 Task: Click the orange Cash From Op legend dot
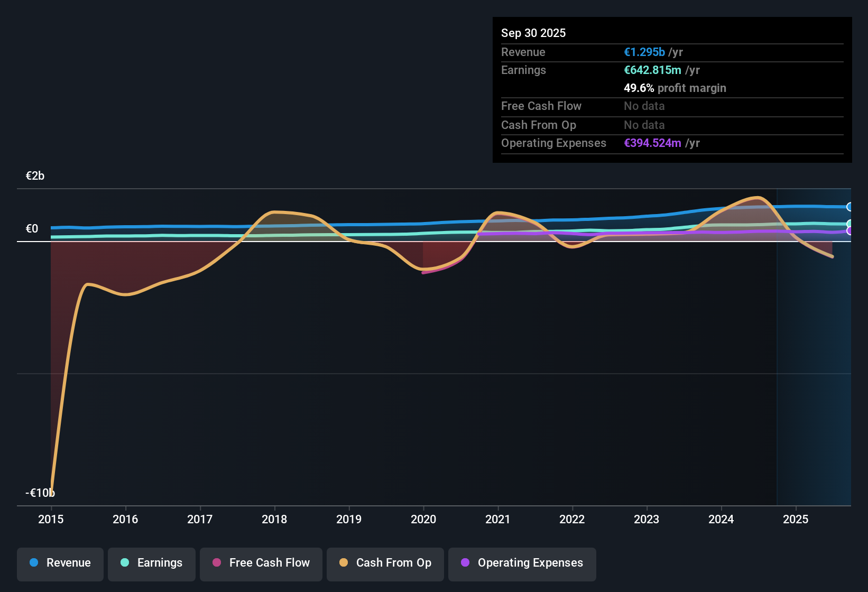point(344,563)
